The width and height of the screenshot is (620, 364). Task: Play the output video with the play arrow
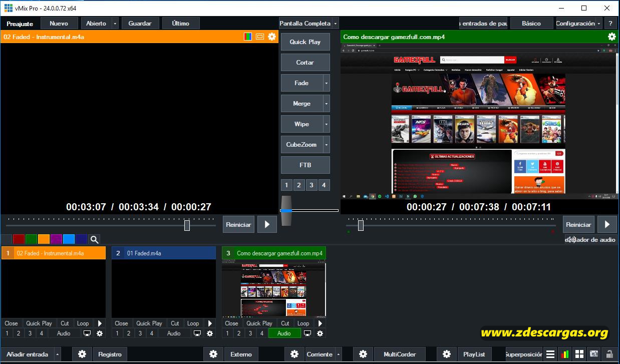(607, 224)
